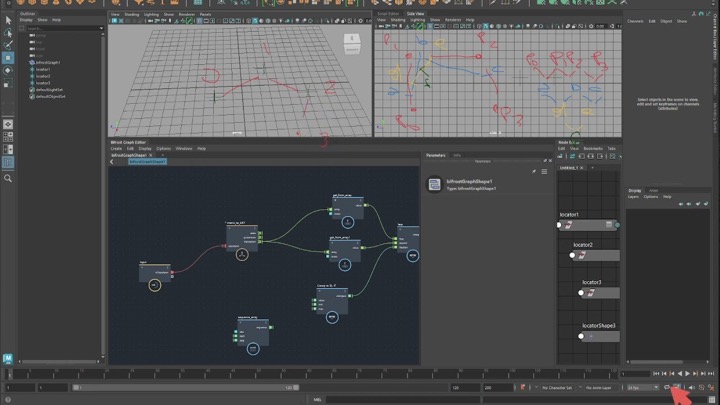720x405 pixels.
Task: Play animation backwards
Action: click(x=680, y=374)
